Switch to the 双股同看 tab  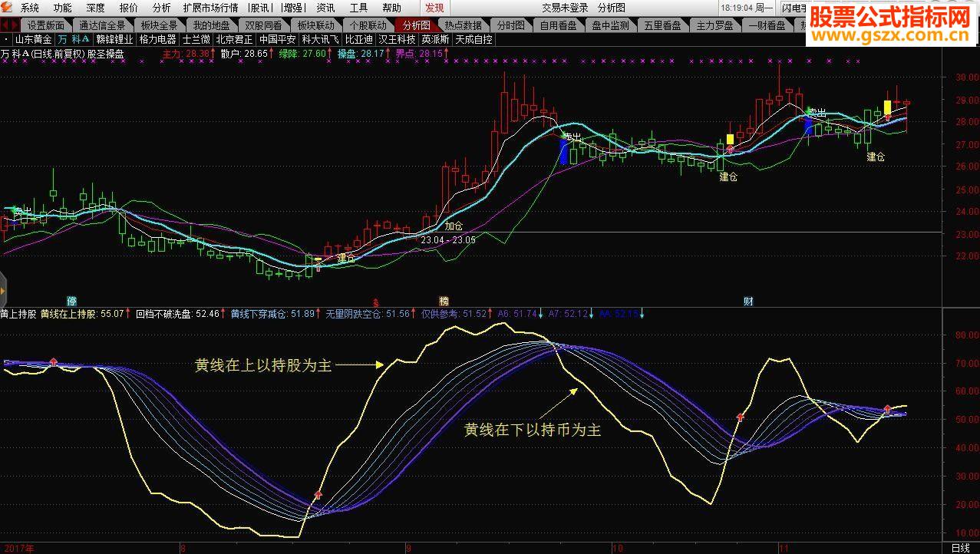pos(263,25)
